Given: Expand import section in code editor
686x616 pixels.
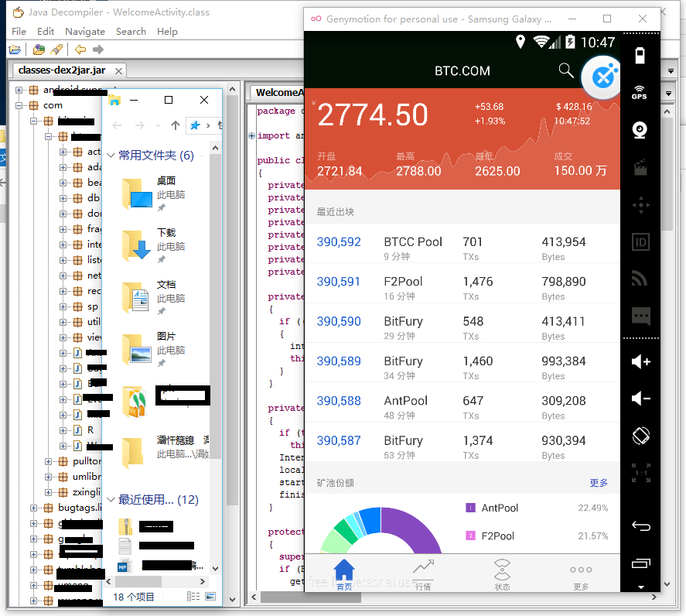Looking at the screenshot, I should 251,135.
